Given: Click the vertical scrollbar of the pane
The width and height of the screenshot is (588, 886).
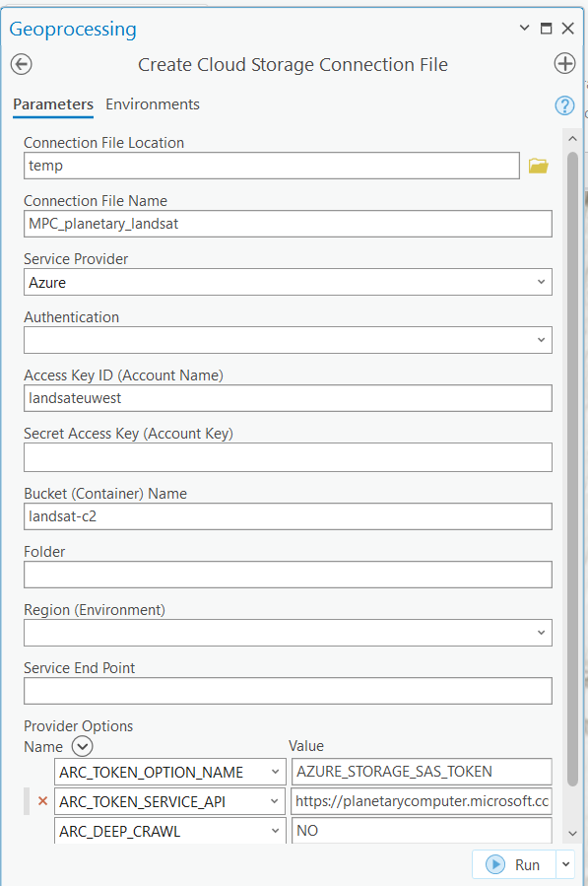Looking at the screenshot, I should point(573,443).
